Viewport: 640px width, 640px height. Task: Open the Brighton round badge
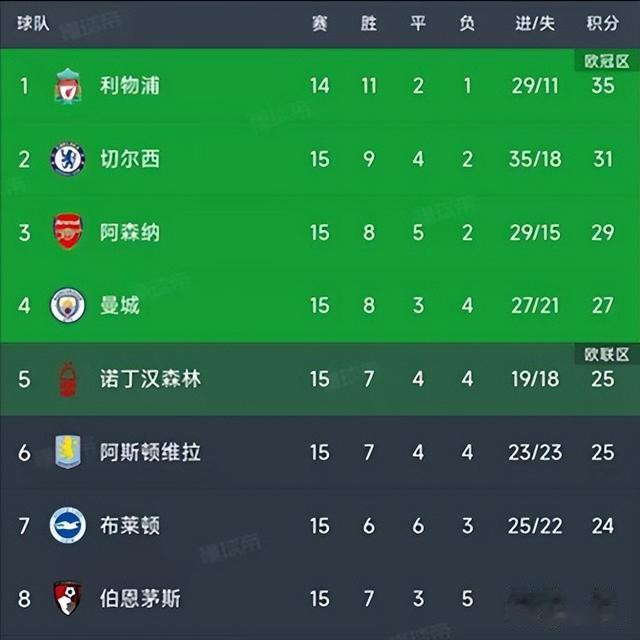pyautogui.click(x=68, y=525)
